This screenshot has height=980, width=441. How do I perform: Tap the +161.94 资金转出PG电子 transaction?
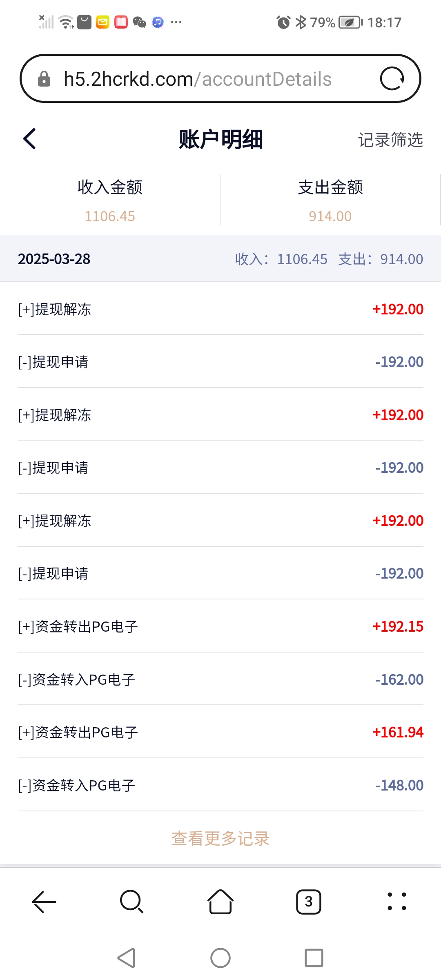coord(220,732)
